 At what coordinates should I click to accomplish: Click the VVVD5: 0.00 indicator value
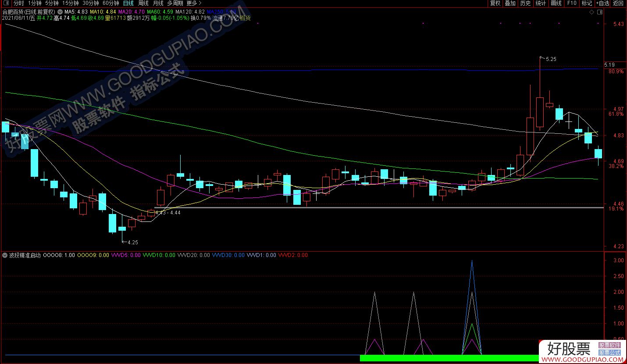(x=126, y=255)
